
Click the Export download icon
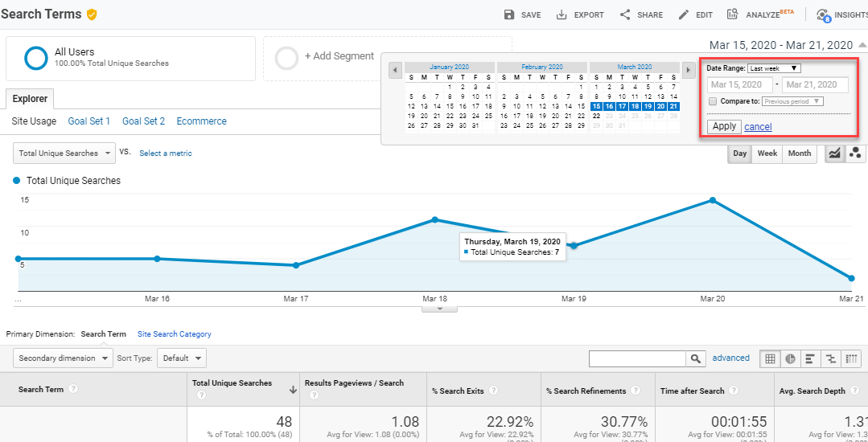click(562, 14)
